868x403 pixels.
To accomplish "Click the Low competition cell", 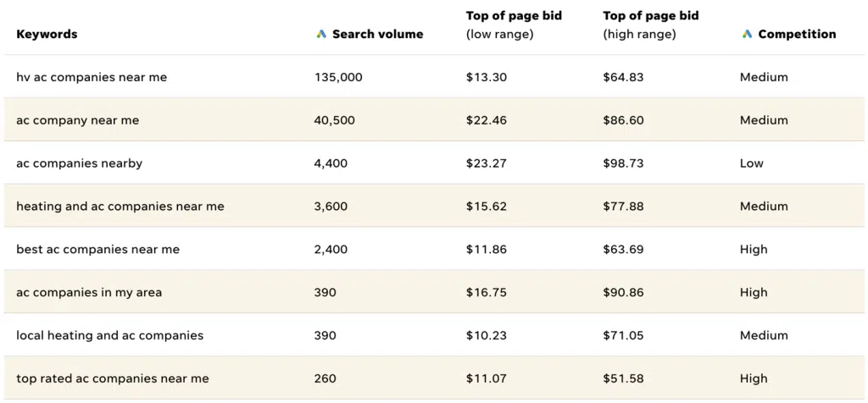I will tap(751, 163).
